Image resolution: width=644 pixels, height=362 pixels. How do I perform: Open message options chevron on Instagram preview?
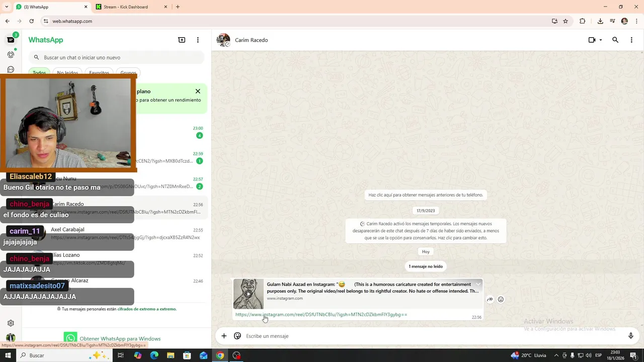[x=478, y=284]
